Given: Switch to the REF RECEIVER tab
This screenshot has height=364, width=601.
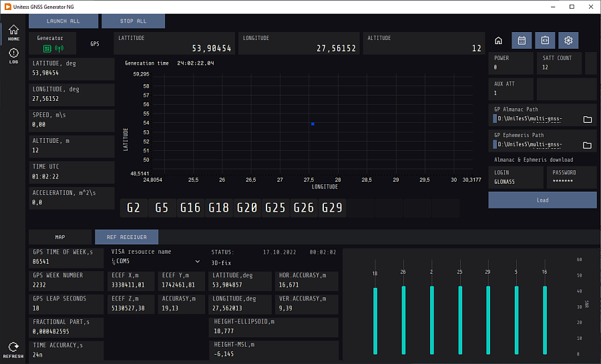Looking at the screenshot, I should pos(126,237).
